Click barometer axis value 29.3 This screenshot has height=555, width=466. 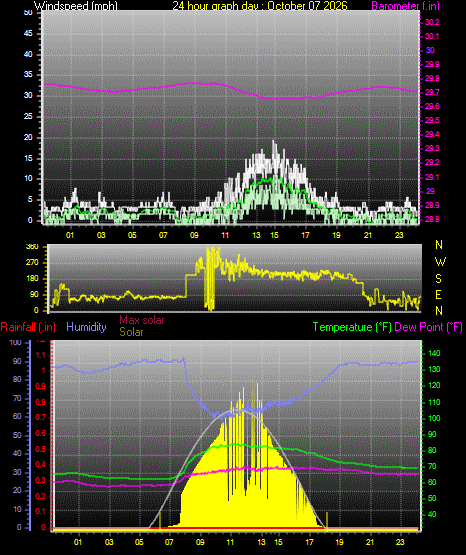(x=432, y=148)
